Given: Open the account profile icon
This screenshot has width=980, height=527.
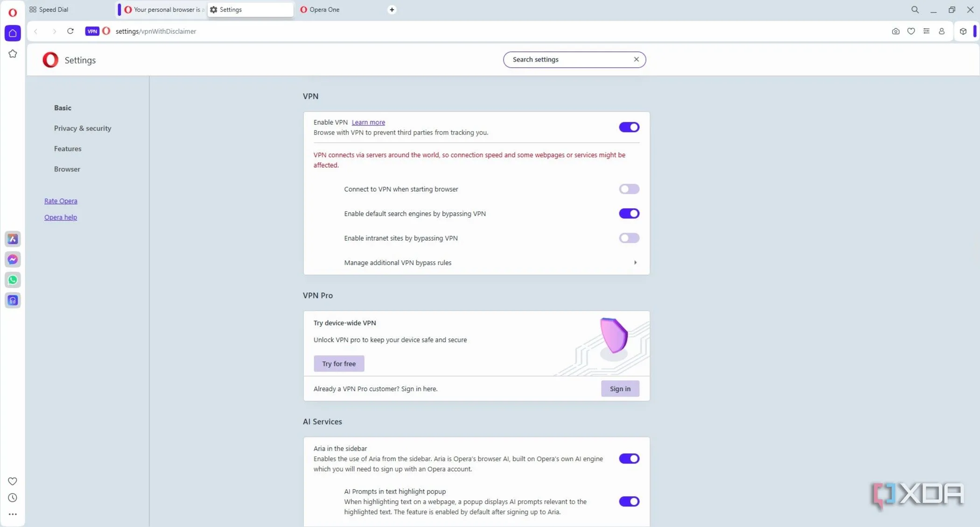Looking at the screenshot, I should (942, 31).
